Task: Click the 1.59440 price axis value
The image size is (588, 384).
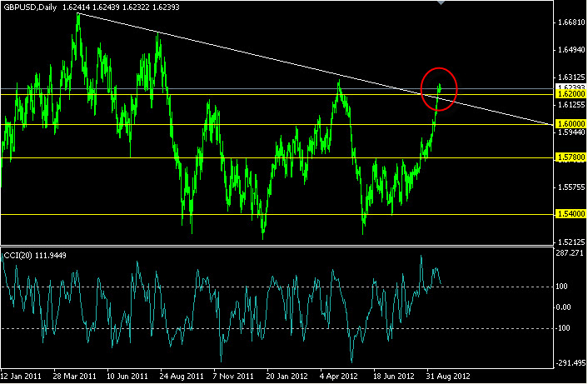Action: pyautogui.click(x=571, y=132)
